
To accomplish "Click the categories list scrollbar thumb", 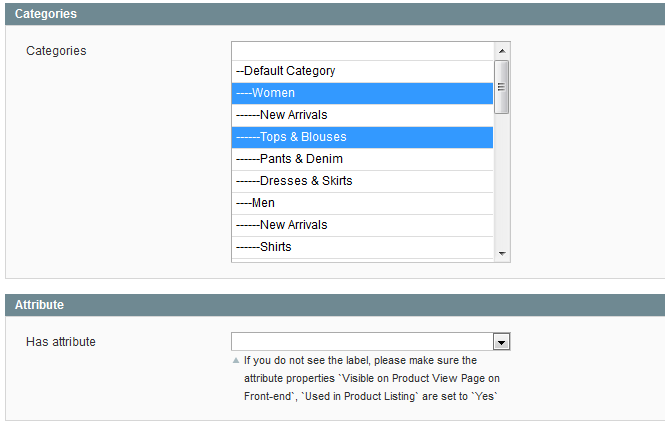I will 502,87.
